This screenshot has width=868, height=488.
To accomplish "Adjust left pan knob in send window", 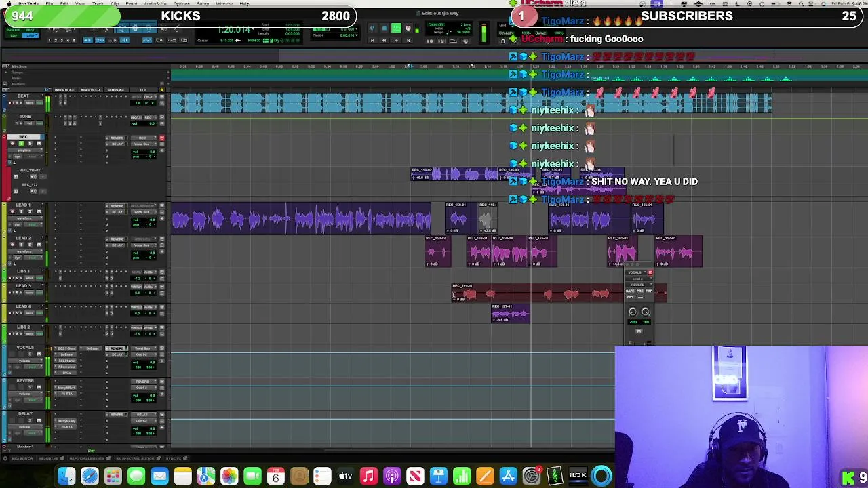I will coord(633,312).
